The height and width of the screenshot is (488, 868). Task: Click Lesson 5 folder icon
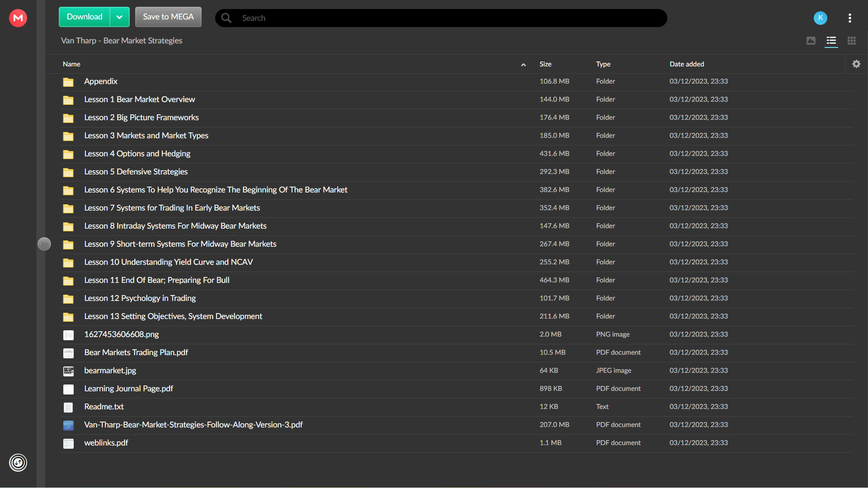point(68,172)
